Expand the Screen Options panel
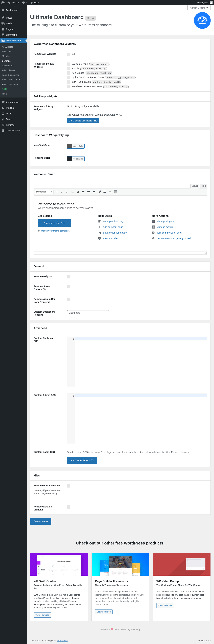214x644 pixels. point(199,8)
